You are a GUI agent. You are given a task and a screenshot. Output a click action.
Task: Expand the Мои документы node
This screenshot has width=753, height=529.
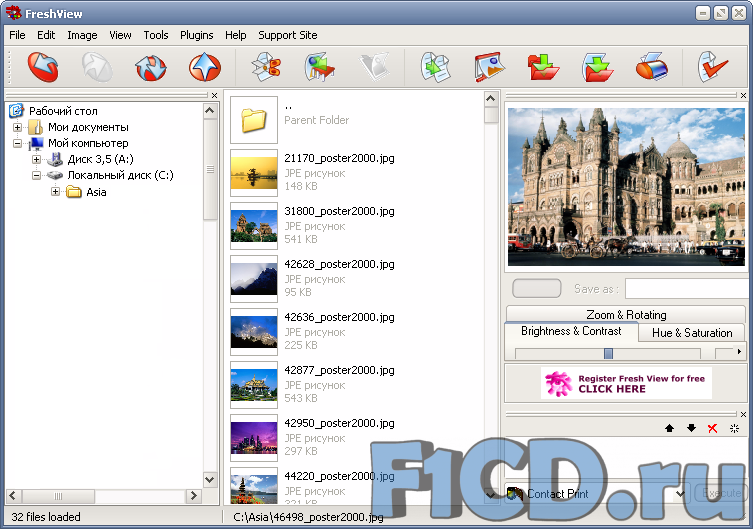point(17,127)
